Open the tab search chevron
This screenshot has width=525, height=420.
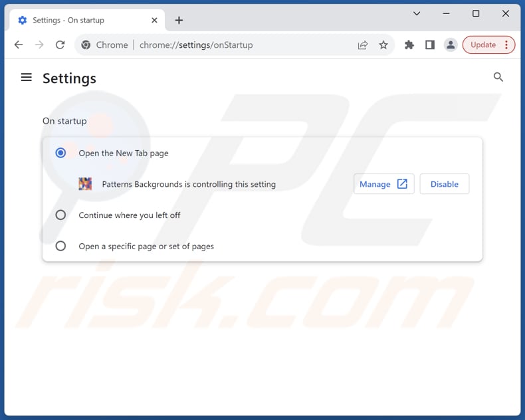point(417,14)
